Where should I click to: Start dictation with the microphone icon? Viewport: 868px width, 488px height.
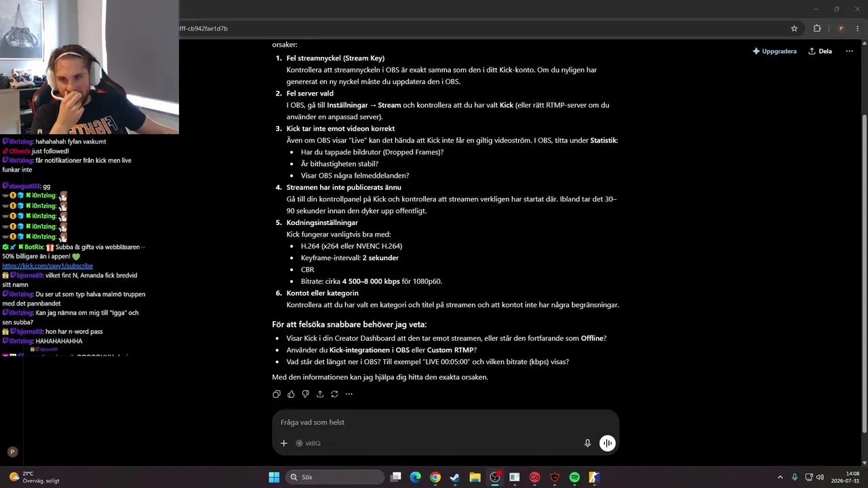tap(588, 443)
